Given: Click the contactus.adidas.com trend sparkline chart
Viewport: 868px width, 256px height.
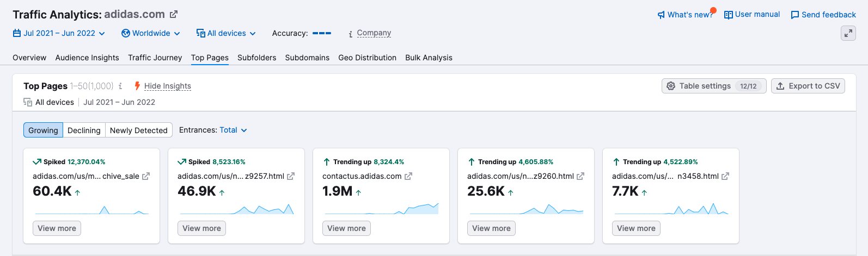Looking at the screenshot, I should tap(381, 209).
